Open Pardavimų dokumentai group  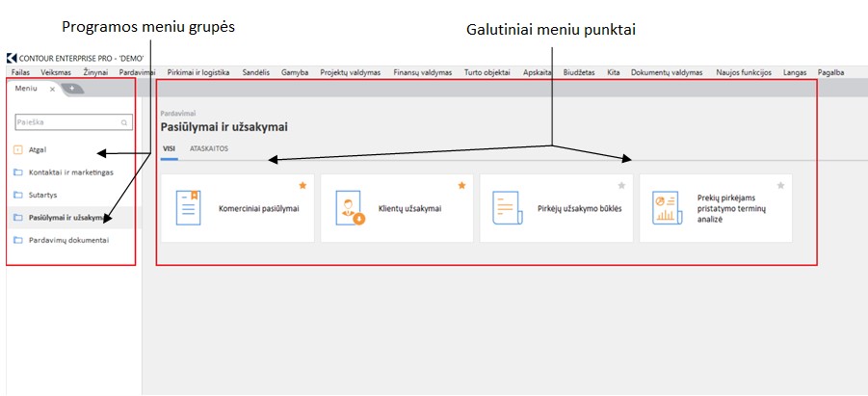click(68, 240)
